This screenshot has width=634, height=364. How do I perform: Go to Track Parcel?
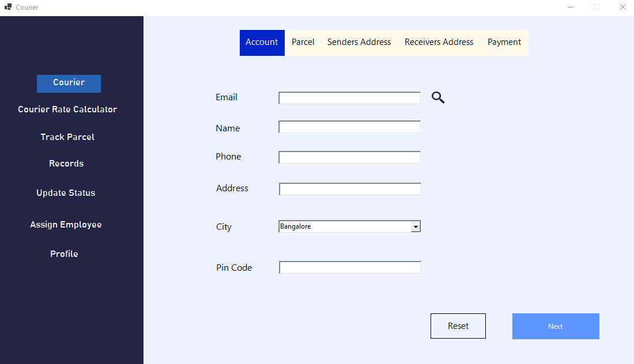point(67,137)
